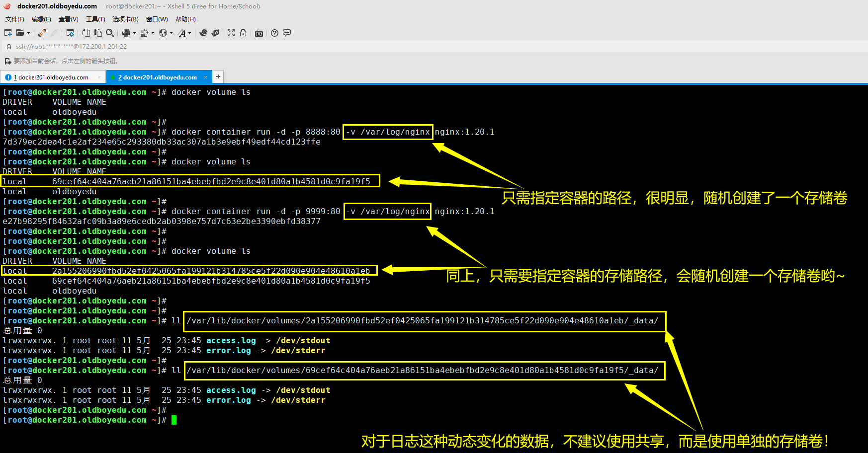Add a new tab with plus button
868x453 pixels.
pyautogui.click(x=218, y=76)
